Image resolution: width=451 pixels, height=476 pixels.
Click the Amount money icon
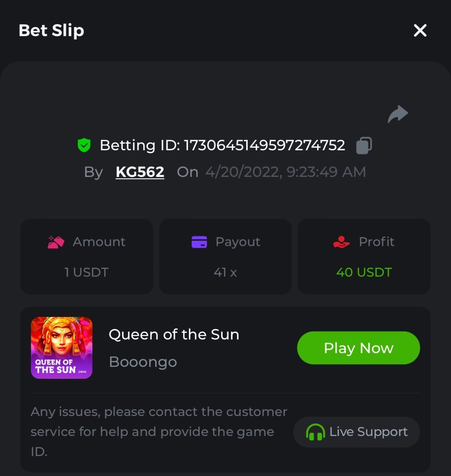pos(56,242)
